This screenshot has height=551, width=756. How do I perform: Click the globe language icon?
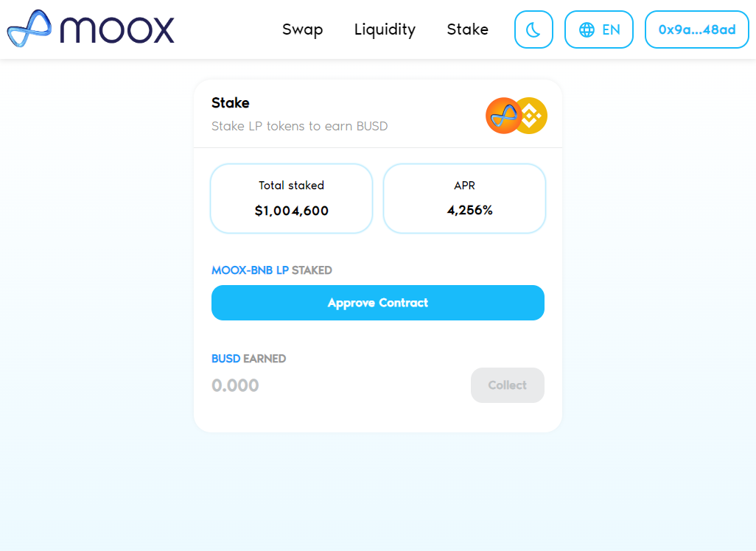click(587, 30)
